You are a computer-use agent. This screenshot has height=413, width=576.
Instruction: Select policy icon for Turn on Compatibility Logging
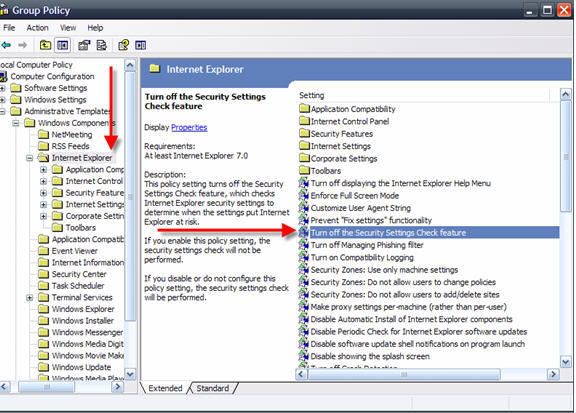pos(303,257)
